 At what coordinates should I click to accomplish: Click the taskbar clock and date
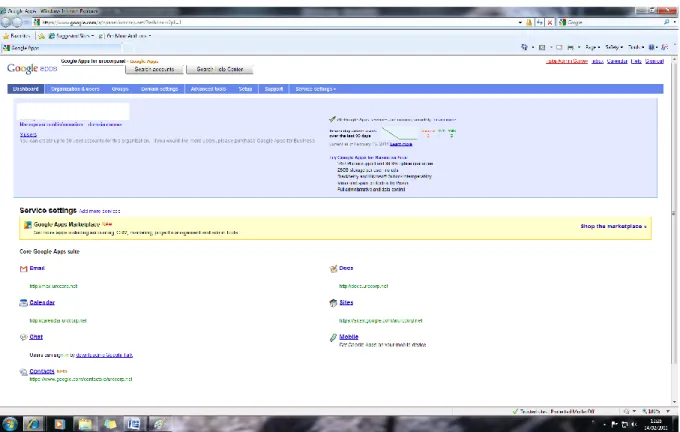(656, 425)
